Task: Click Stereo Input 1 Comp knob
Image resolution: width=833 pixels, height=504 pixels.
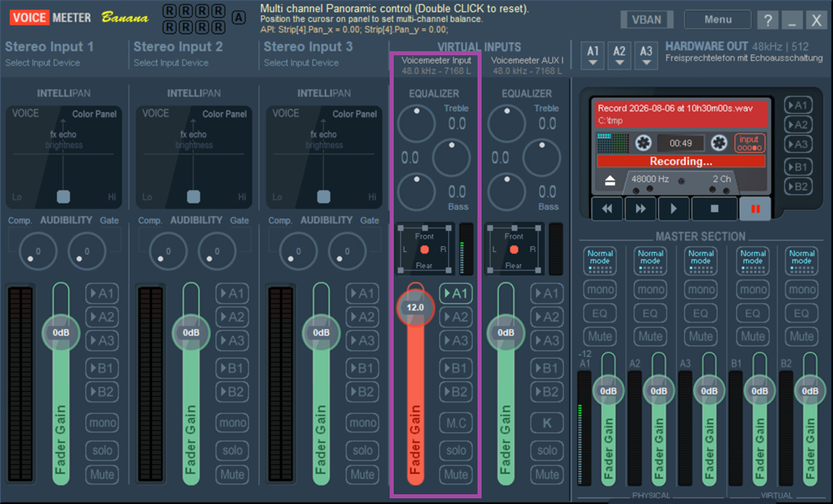Action: click(x=37, y=250)
